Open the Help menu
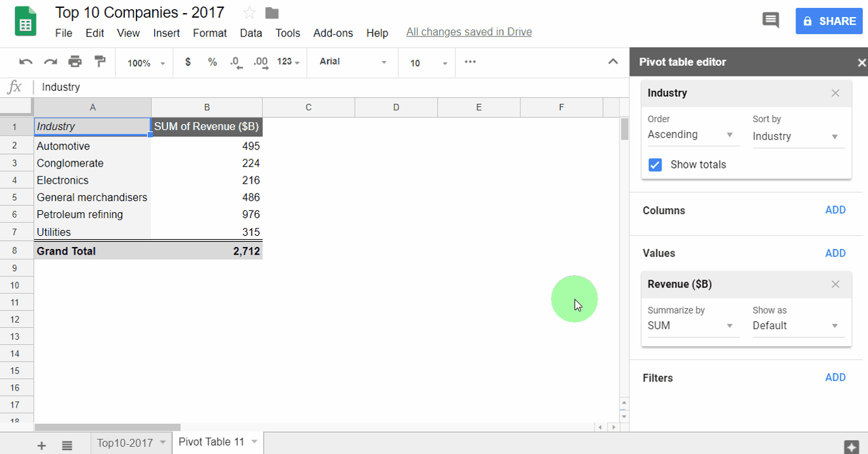This screenshot has height=454, width=868. pos(377,33)
